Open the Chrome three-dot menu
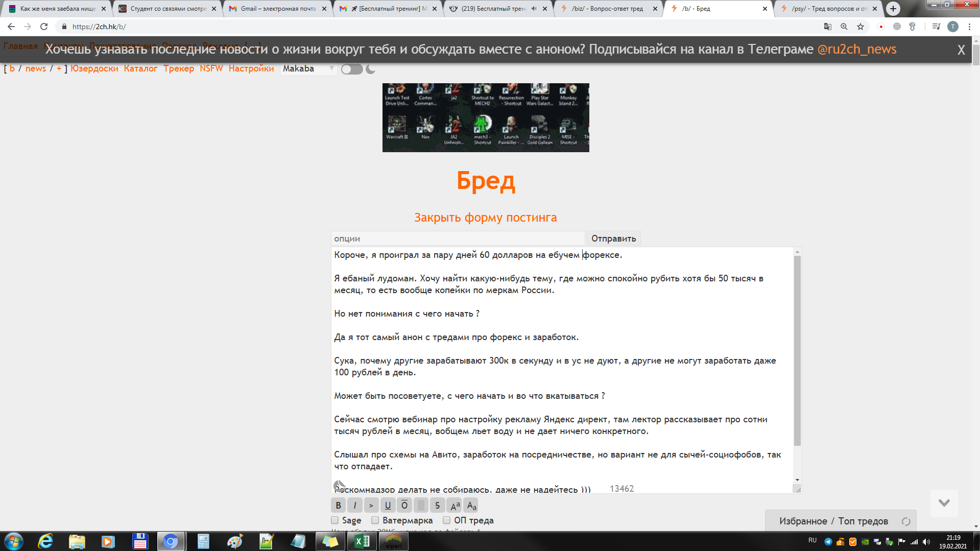The width and height of the screenshot is (980, 551). click(969, 27)
